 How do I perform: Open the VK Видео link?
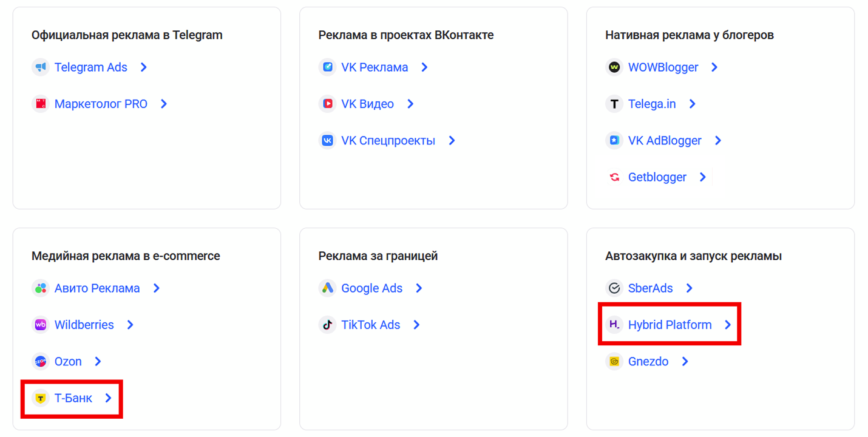pyautogui.click(x=367, y=104)
